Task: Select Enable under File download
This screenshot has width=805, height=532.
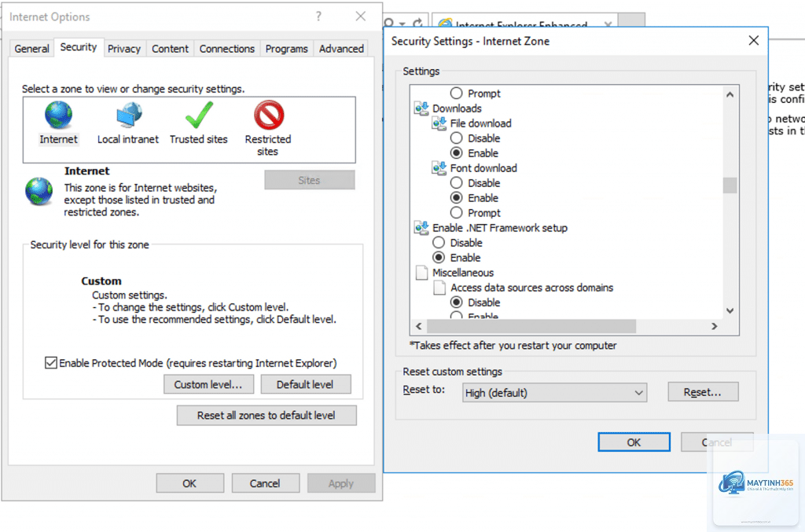Action: point(457,153)
